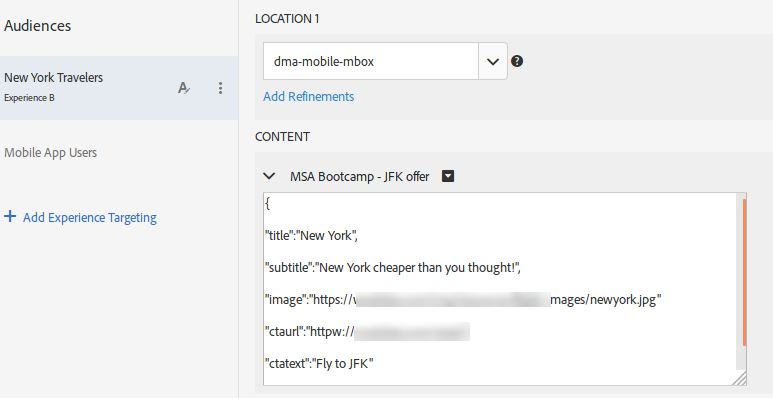773x398 pixels.
Task: Click Add Experience Targeting
Action: [90, 217]
